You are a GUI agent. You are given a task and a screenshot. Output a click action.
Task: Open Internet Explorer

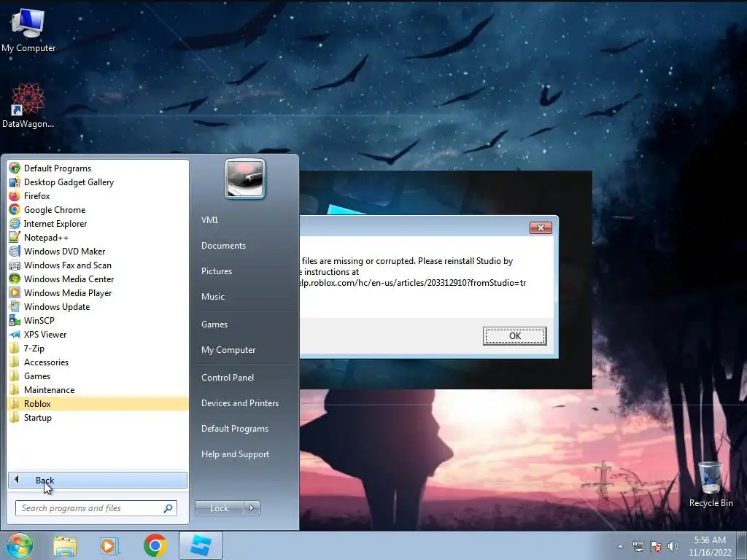click(98, 223)
